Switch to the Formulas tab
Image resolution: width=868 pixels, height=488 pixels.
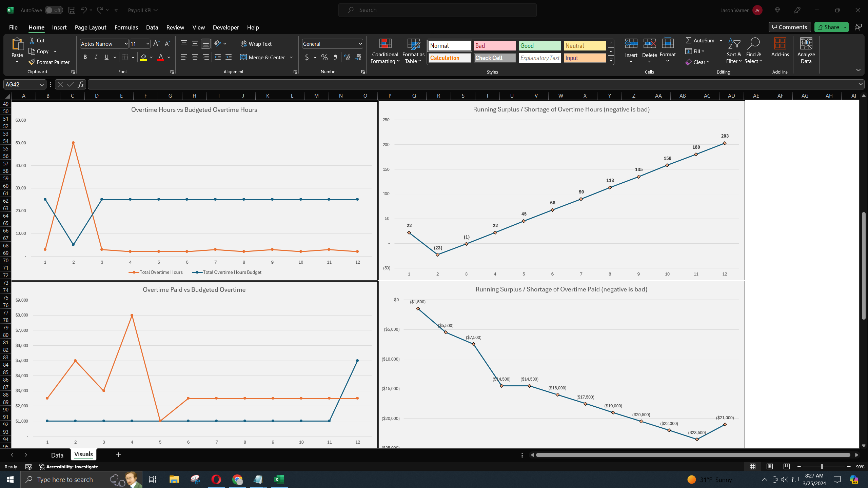point(126,27)
